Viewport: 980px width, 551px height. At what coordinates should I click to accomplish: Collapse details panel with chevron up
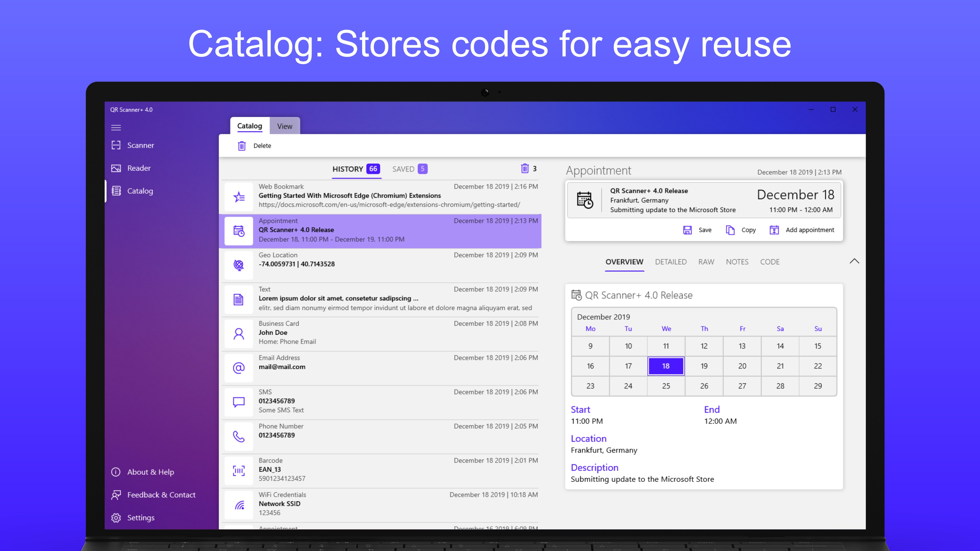click(x=854, y=261)
